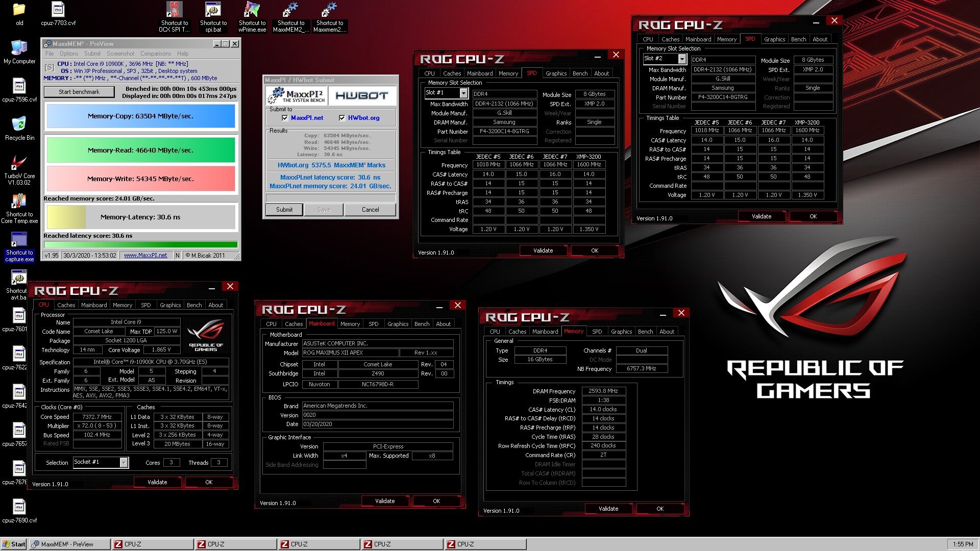The height and width of the screenshot is (551, 980).
Task: Switch to About tab in Slot #2 SPD window
Action: pyautogui.click(x=820, y=39)
